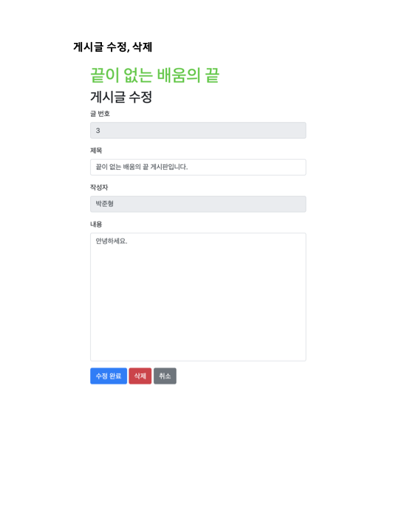
Task: Click the disabled 글 번호 field
Action: coord(198,130)
